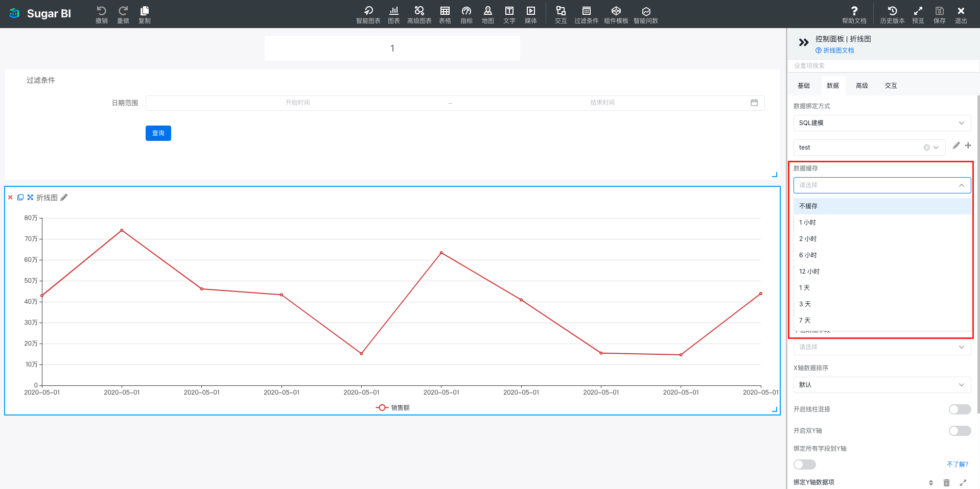Click the fullscreen icon on line chart
The height and width of the screenshot is (489, 980).
30,198
